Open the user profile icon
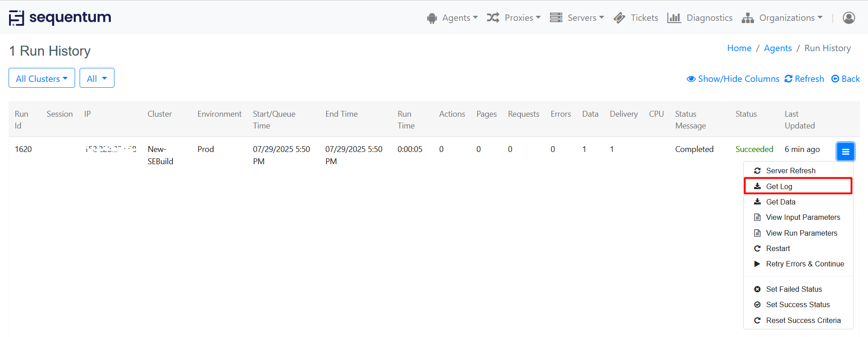This screenshot has width=868, height=337. coord(849,18)
